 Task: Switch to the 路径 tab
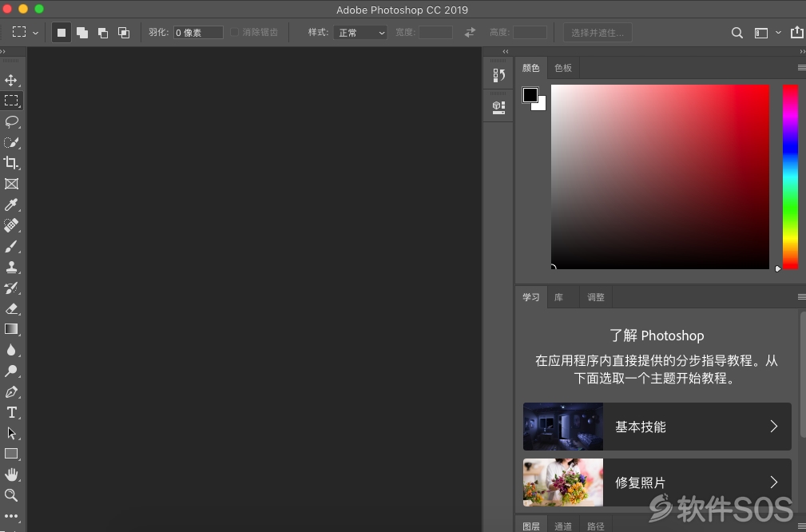[x=595, y=526]
